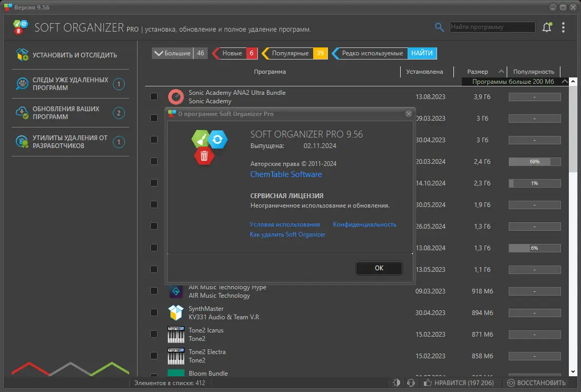Check the Sonic Academy ANA2 row checkbox

(154, 96)
